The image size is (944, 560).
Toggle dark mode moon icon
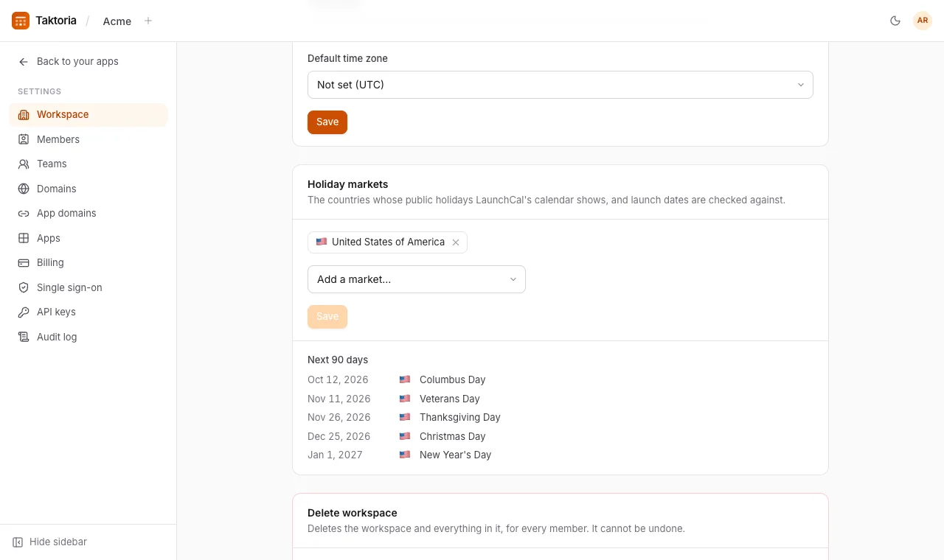click(x=895, y=21)
